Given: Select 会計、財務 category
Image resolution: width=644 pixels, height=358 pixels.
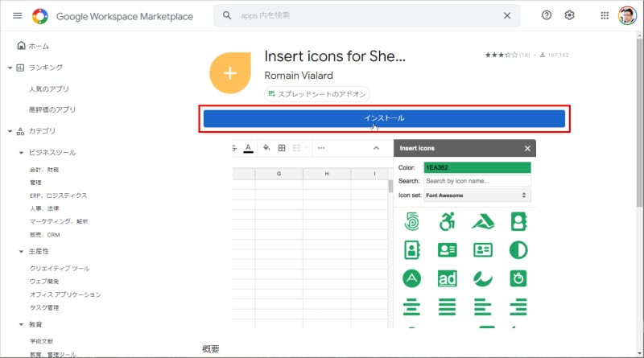Looking at the screenshot, I should (44, 170).
